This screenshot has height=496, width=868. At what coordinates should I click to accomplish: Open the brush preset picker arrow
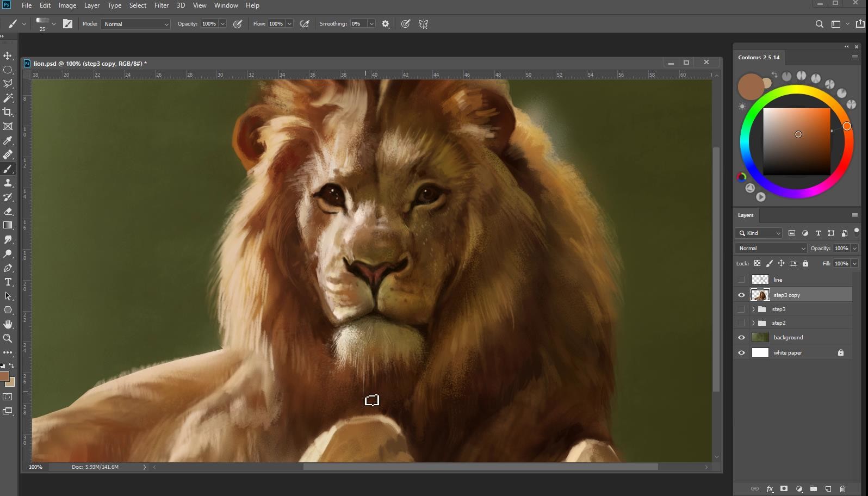tap(53, 24)
